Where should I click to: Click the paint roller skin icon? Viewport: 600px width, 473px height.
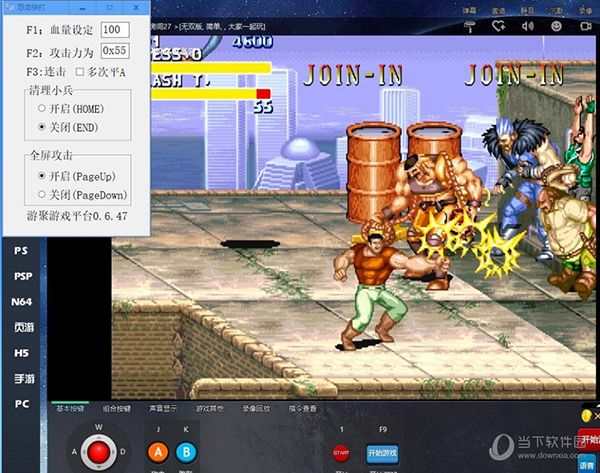point(470,26)
